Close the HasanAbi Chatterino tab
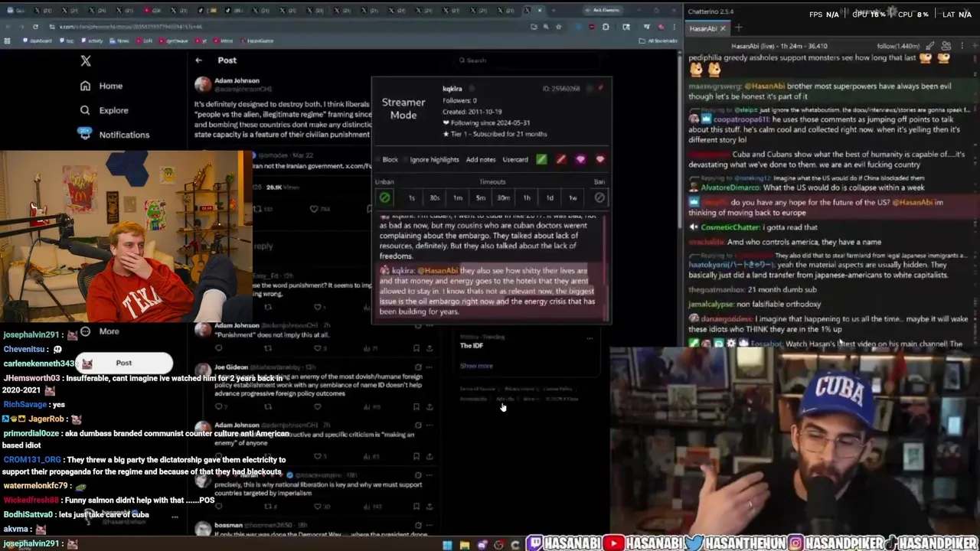The width and height of the screenshot is (980, 551). [723, 28]
